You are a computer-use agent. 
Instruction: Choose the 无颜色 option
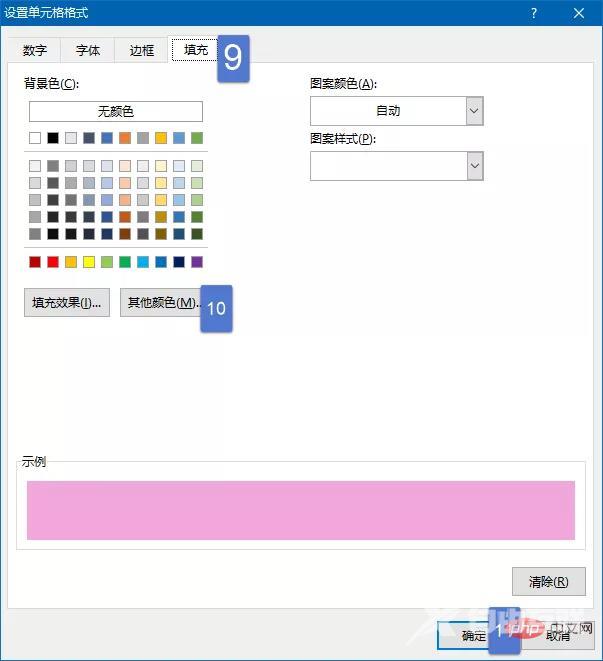click(115, 111)
